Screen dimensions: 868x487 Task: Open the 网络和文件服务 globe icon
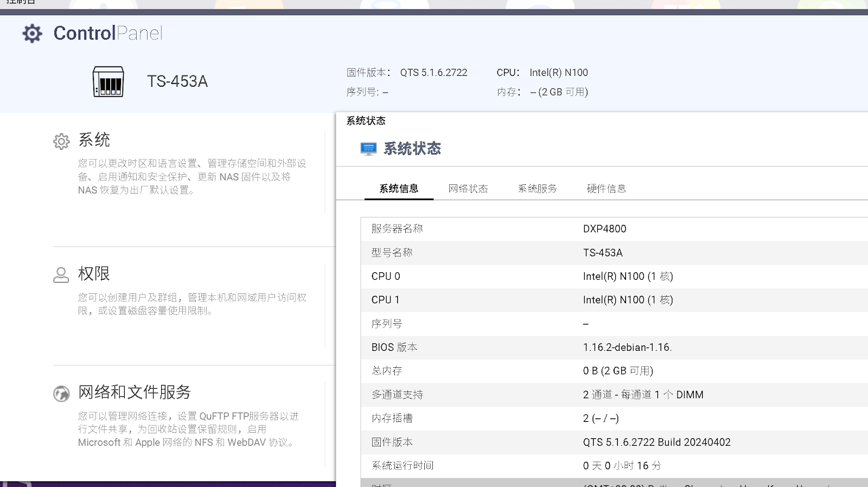tap(61, 394)
